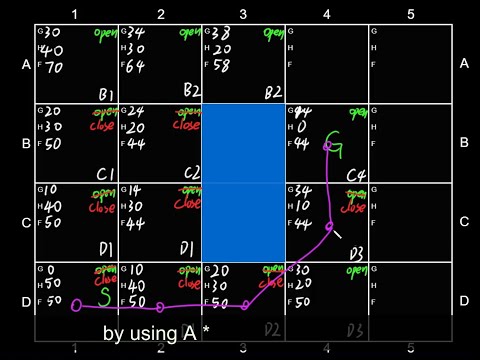The width and height of the screenshot is (480, 360).
Task: Select the F value 58 in cell A3
Action: coord(221,65)
